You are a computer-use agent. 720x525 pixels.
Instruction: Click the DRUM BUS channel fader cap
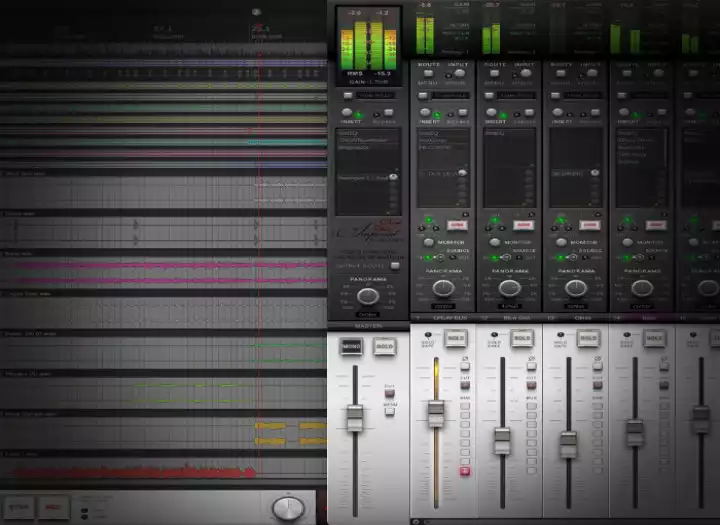click(436, 413)
